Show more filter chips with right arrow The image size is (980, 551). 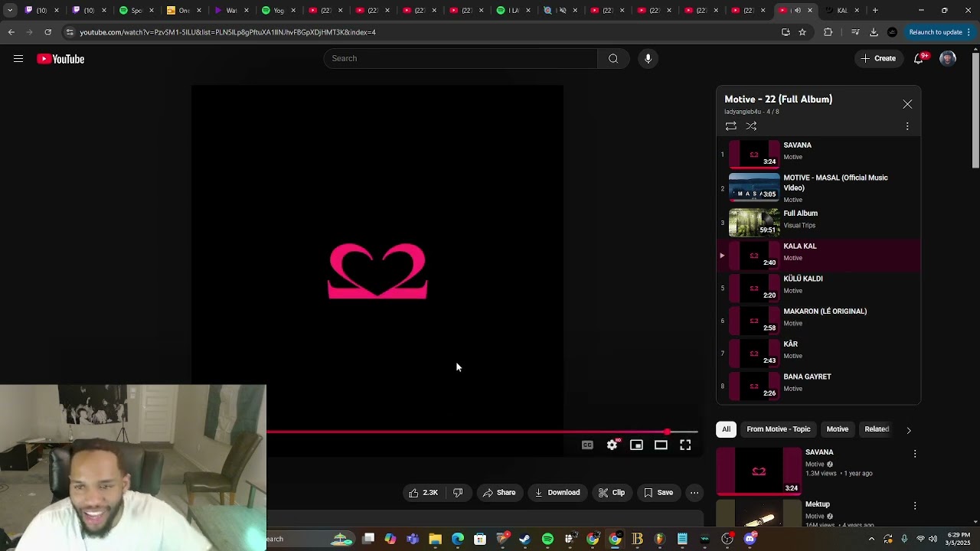pos(909,430)
